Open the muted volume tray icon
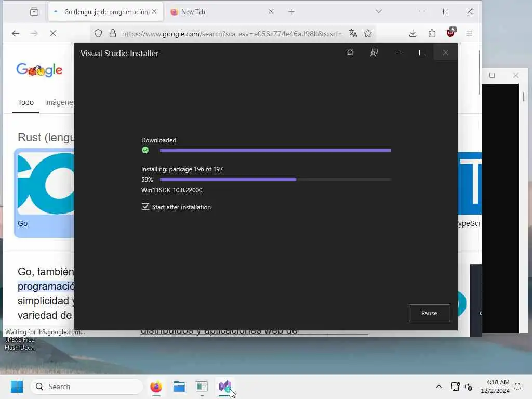 point(469,387)
